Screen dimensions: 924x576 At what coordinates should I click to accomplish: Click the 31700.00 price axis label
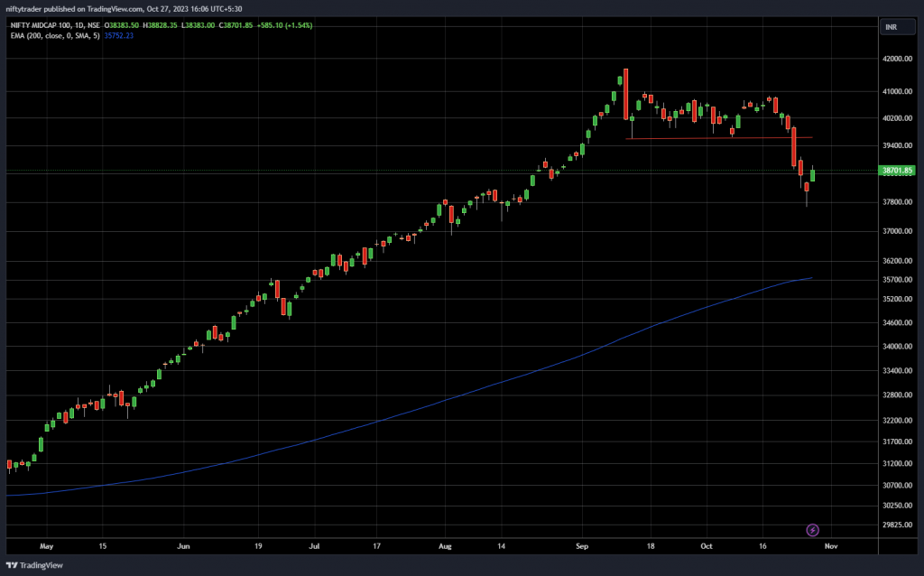[x=898, y=441]
